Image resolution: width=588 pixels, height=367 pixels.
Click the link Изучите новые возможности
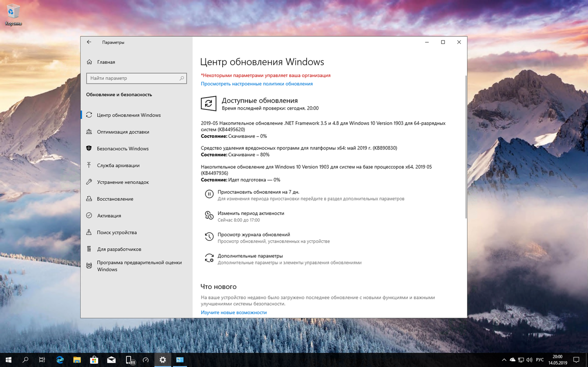coord(234,312)
